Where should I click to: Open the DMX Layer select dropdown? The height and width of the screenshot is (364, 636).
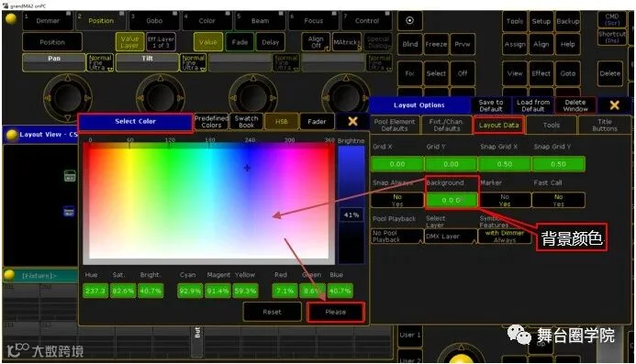click(x=451, y=236)
